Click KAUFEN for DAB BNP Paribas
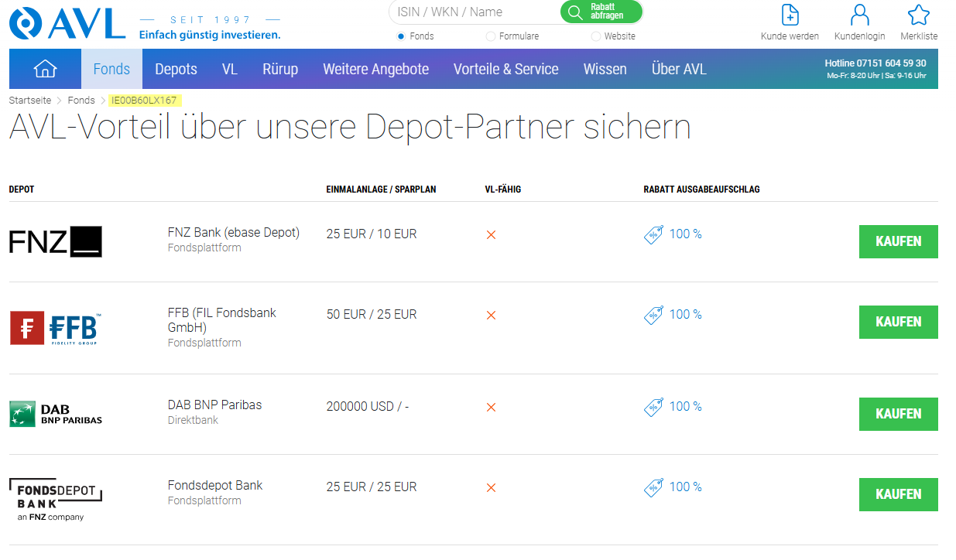 [898, 414]
